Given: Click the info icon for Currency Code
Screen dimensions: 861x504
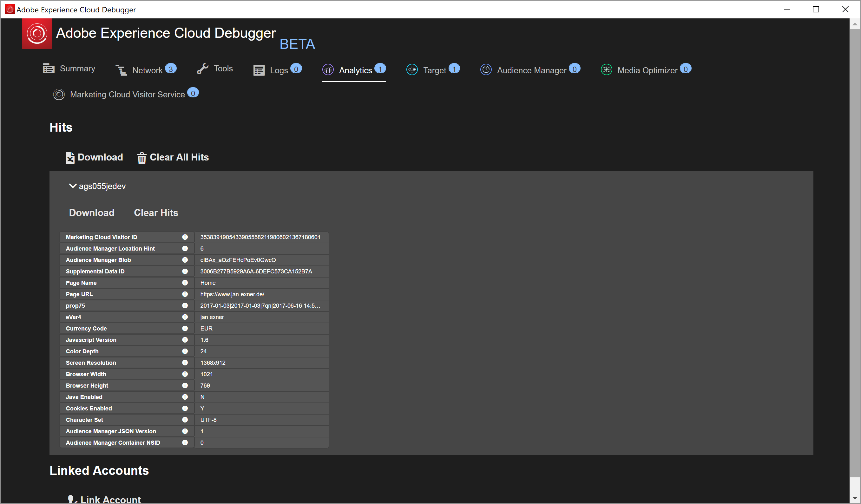Looking at the screenshot, I should (185, 328).
